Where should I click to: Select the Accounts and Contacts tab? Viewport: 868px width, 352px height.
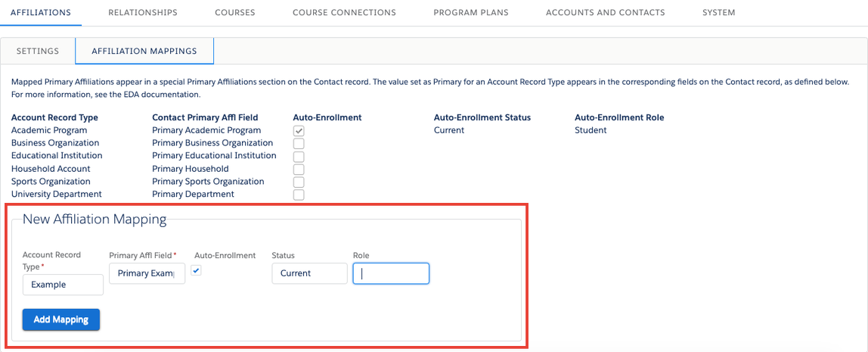point(605,13)
